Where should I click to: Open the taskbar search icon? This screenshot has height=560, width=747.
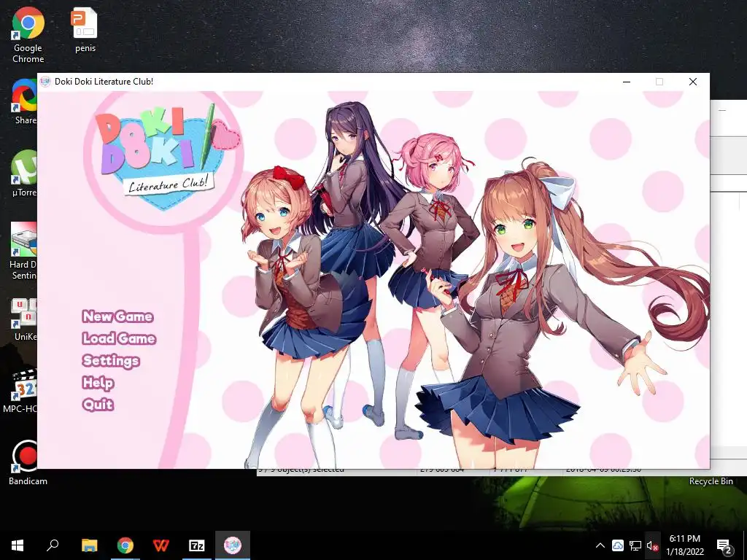pyautogui.click(x=53, y=545)
